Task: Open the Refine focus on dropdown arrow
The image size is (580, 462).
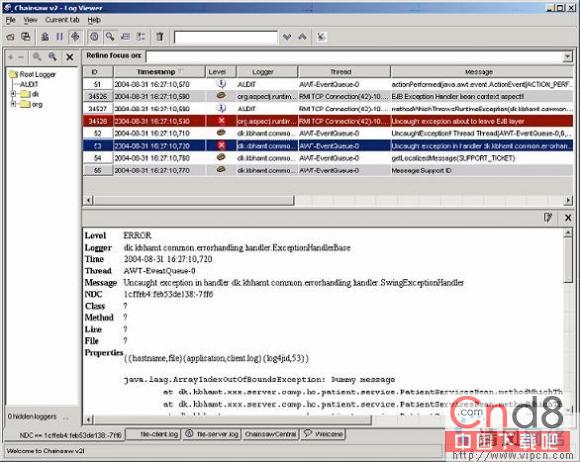Action: pyautogui.click(x=567, y=57)
